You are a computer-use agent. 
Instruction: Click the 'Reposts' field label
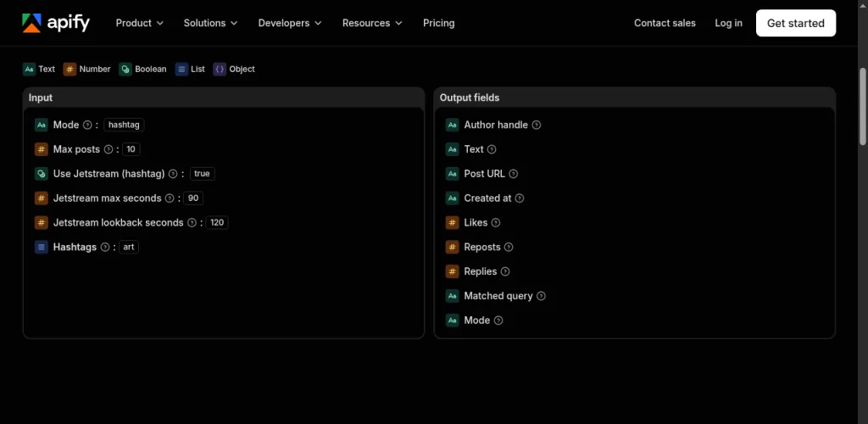[x=482, y=247]
